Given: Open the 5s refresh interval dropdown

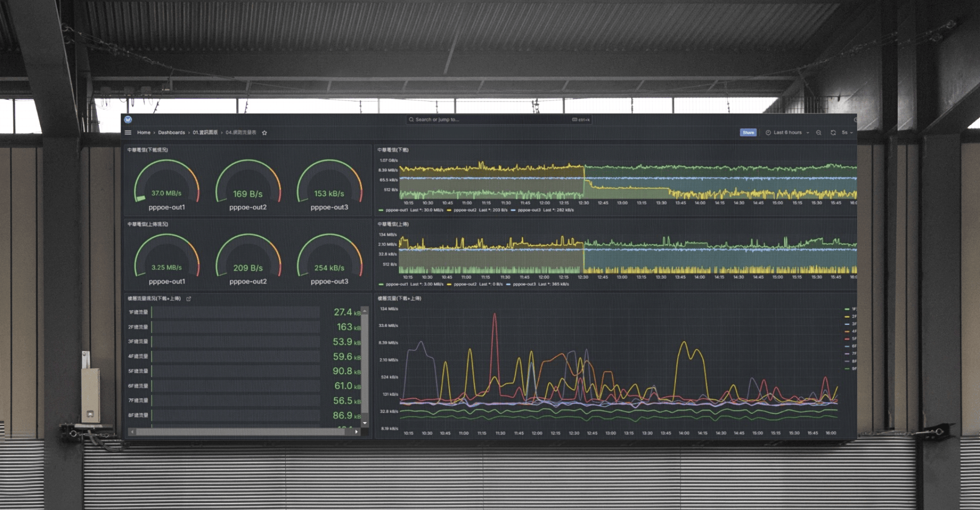Looking at the screenshot, I should point(847,133).
